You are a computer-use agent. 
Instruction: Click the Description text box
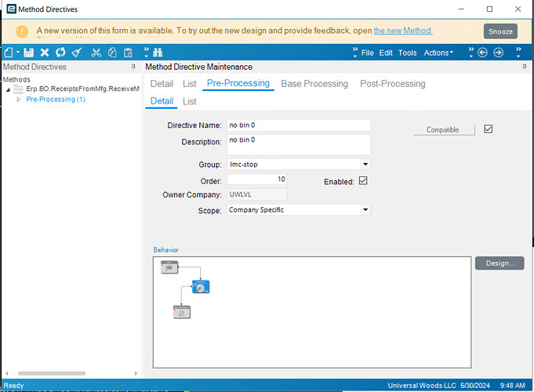(299, 145)
